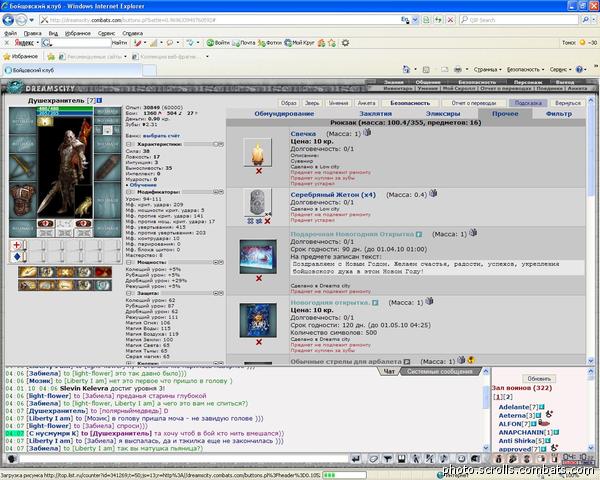Open the Избранное menu in the menu bar

point(78,33)
